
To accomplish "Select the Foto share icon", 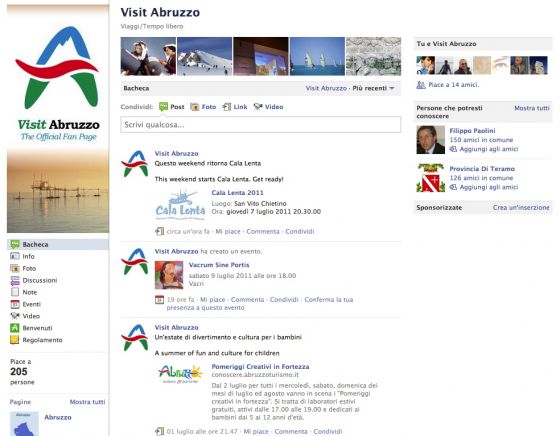I will 195,107.
